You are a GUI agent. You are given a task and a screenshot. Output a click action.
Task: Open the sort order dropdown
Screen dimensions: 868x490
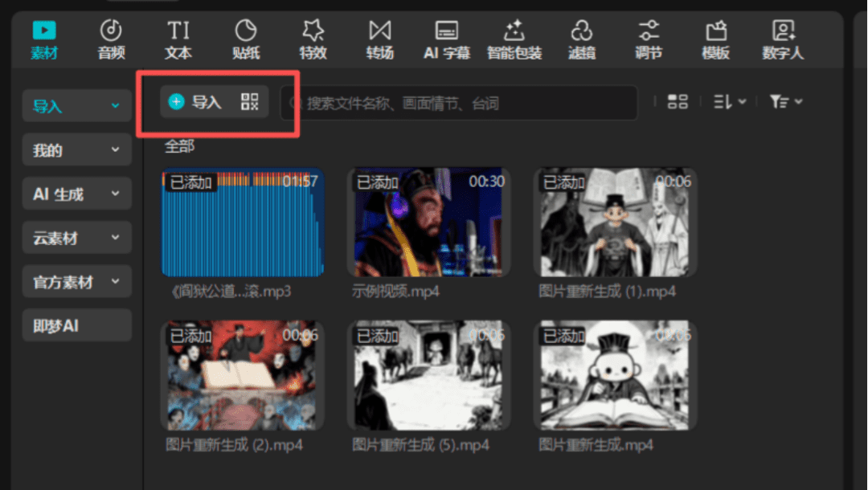coord(730,102)
